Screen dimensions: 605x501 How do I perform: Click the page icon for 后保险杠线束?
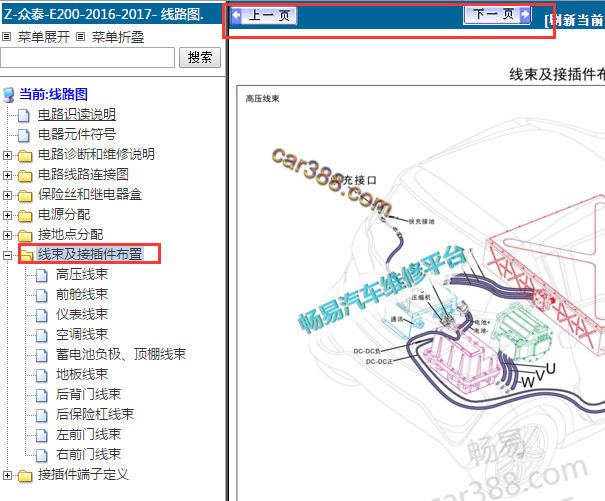click(x=42, y=415)
